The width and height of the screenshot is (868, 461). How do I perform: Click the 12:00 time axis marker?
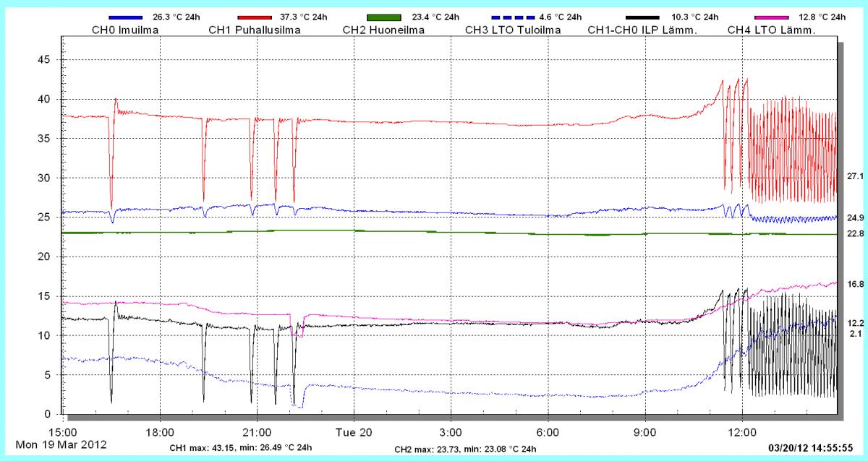(x=742, y=432)
